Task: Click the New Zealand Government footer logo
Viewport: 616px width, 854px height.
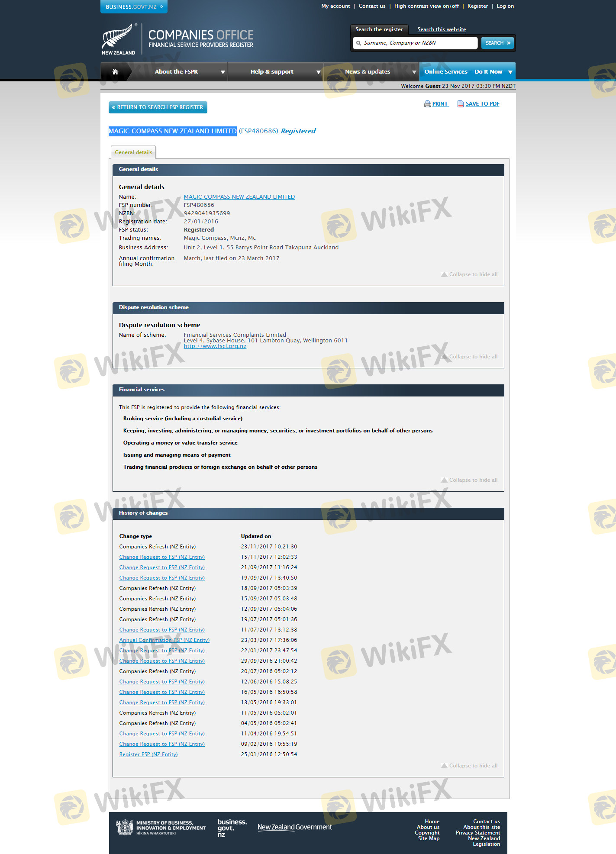Action: (x=294, y=827)
